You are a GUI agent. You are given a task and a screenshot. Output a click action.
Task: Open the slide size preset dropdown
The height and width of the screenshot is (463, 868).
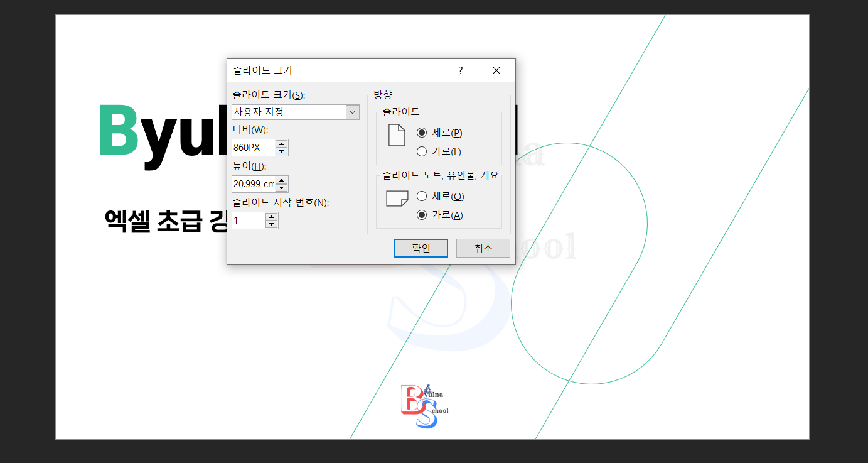(353, 111)
